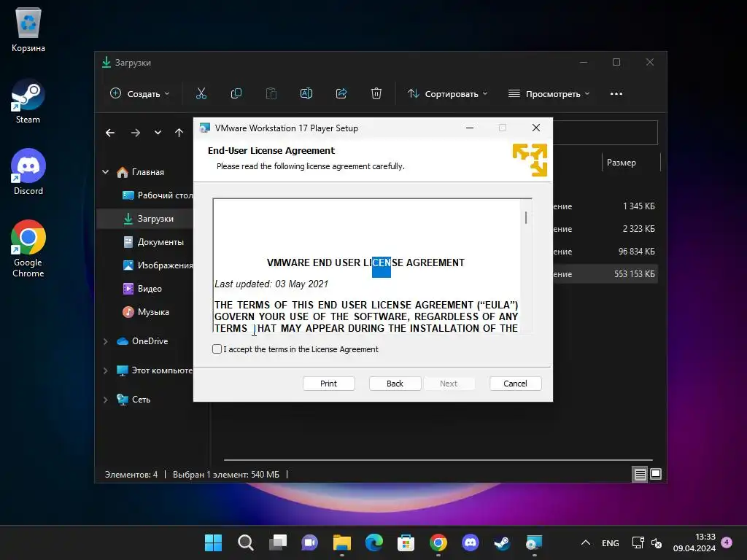747x560 pixels.
Task: Click the Share icon in Explorer toolbar
Action: click(341, 94)
